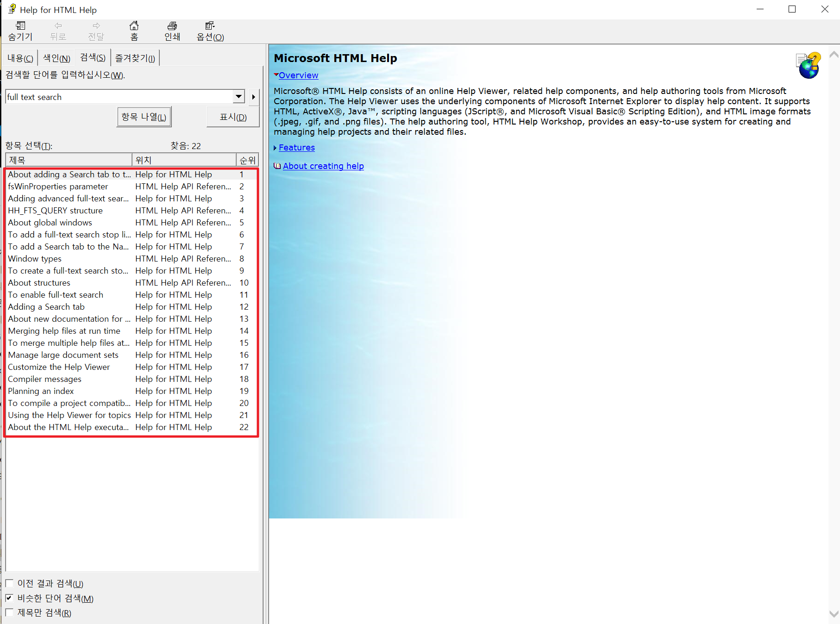Viewport: 840px width, 624px height.
Task: Enable the 제목만 검색 checkbox
Action: tap(10, 612)
